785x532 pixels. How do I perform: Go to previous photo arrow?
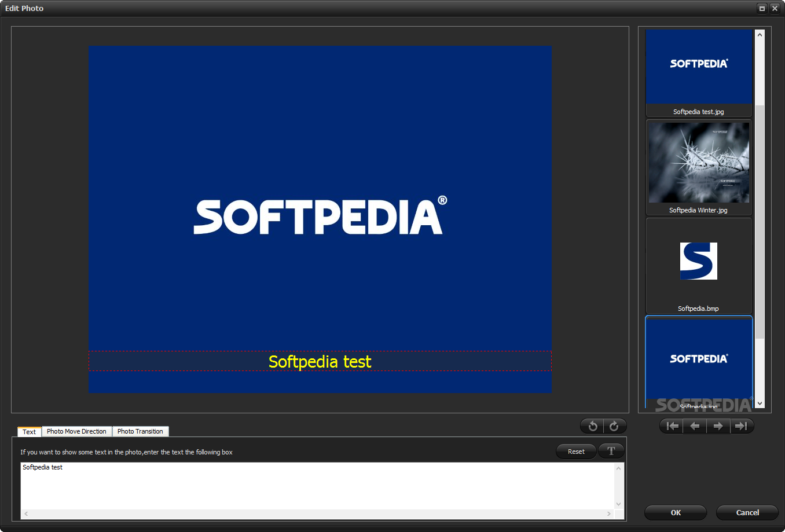[695, 426]
